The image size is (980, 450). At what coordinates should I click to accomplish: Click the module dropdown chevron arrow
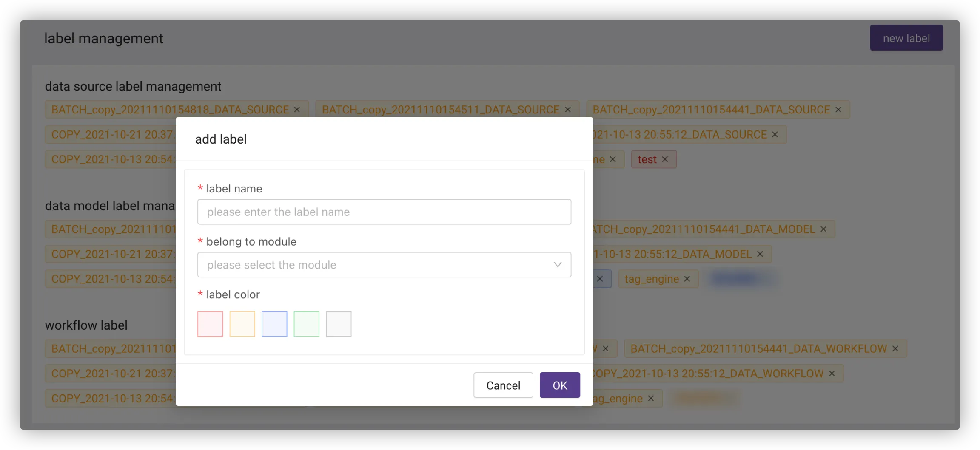(558, 265)
